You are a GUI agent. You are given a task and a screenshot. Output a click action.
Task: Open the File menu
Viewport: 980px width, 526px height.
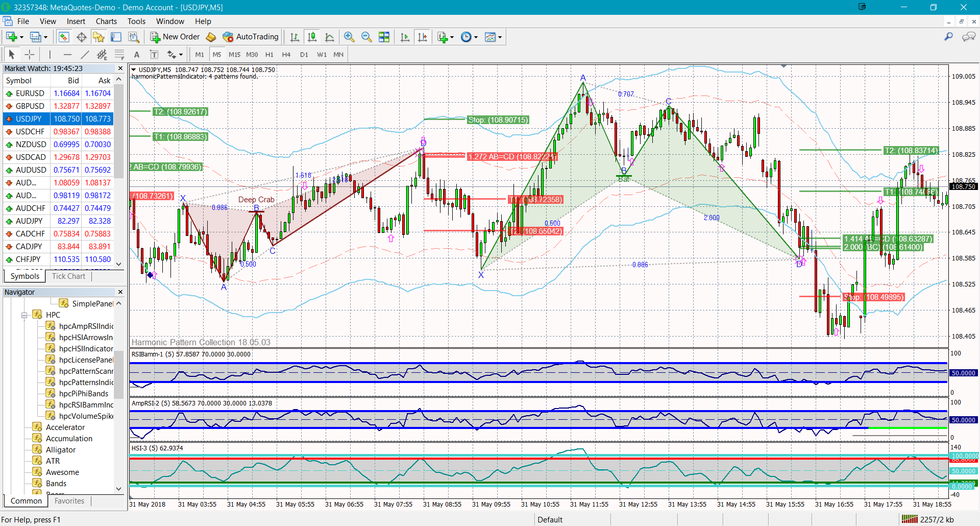[23, 21]
